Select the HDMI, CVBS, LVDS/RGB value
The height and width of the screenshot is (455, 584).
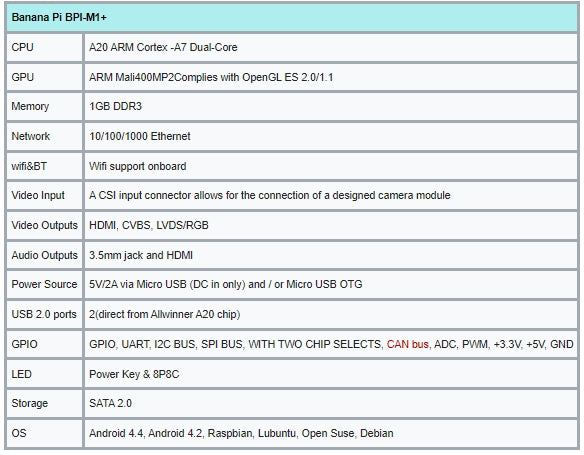click(x=149, y=225)
